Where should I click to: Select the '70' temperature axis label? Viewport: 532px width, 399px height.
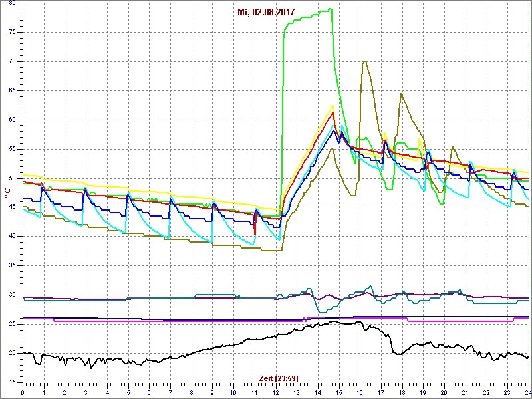pos(11,61)
